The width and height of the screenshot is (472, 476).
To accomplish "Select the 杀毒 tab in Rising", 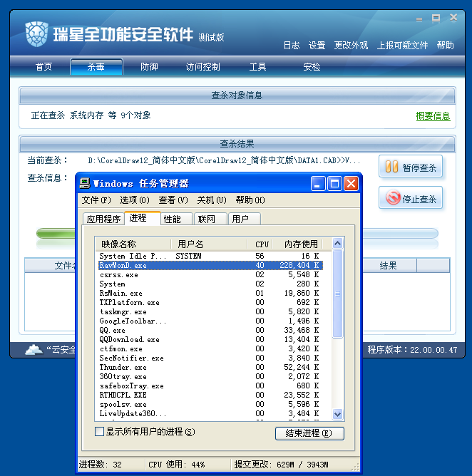I will [96, 66].
